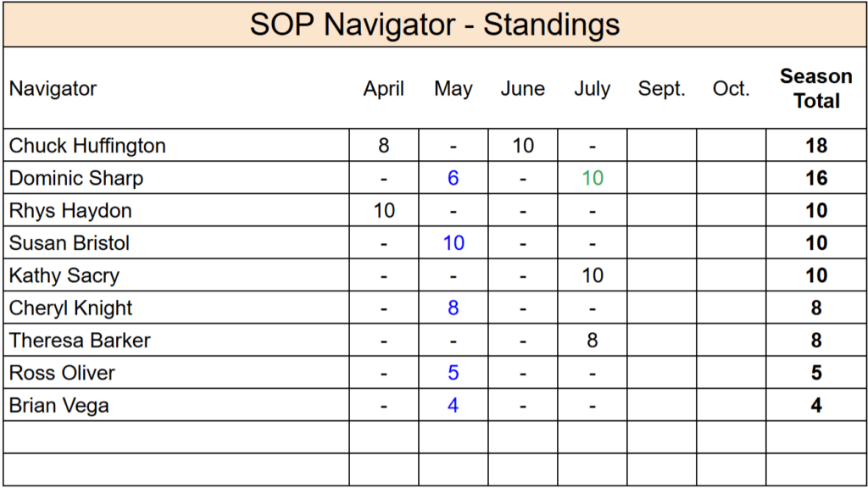The image size is (868, 488).
Task: Click the SOP Navigator - Standings title
Action: (435, 25)
